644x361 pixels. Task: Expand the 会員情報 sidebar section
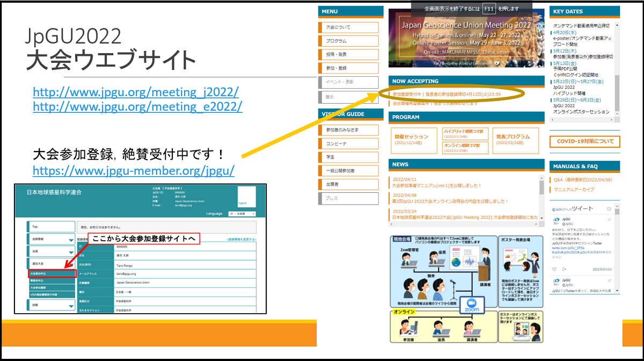[50, 240]
